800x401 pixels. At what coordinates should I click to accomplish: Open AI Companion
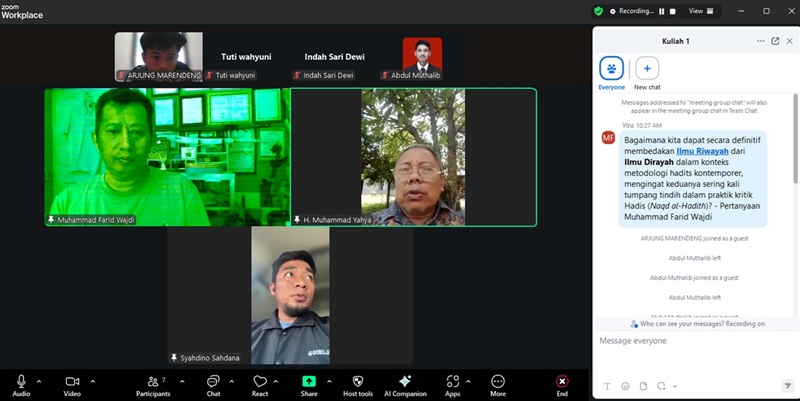pos(405,386)
